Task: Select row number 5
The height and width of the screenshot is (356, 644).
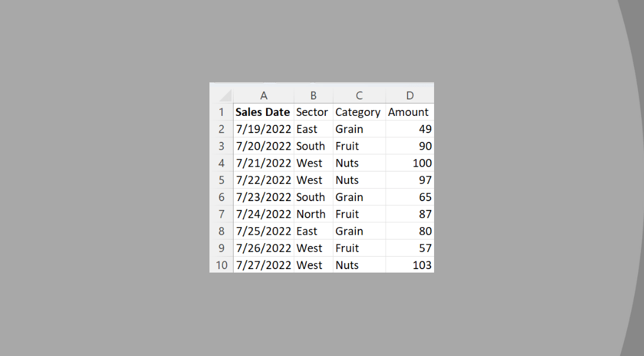Action: tap(222, 180)
